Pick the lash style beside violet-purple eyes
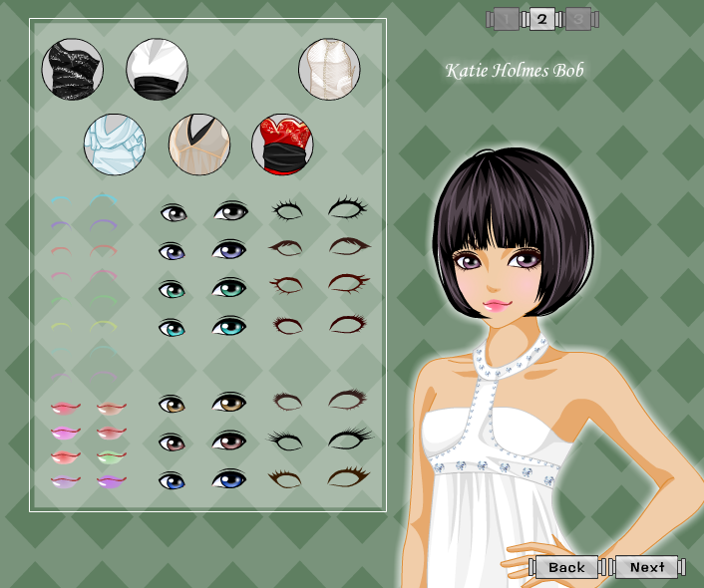This screenshot has height=588, width=704. (x=320, y=247)
